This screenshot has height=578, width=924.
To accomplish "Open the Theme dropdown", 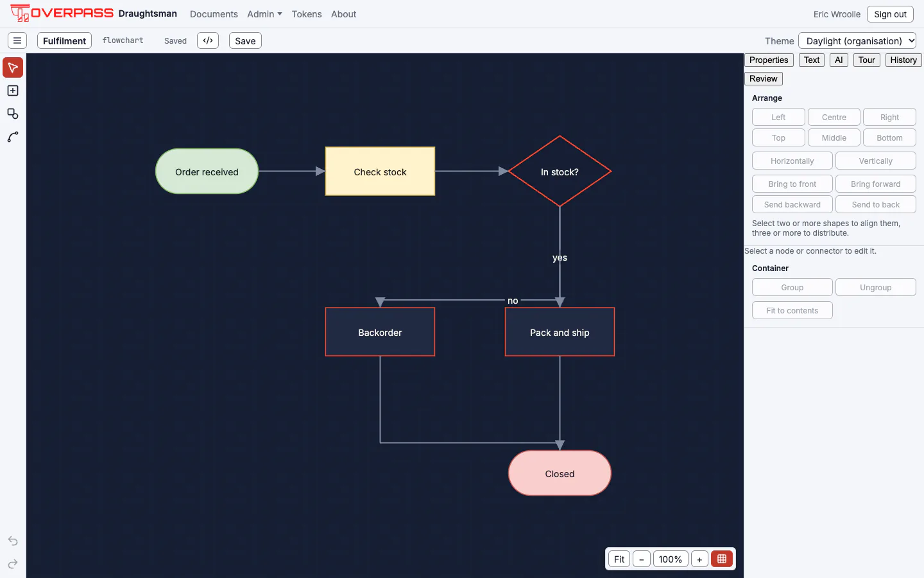I will 857,40.
